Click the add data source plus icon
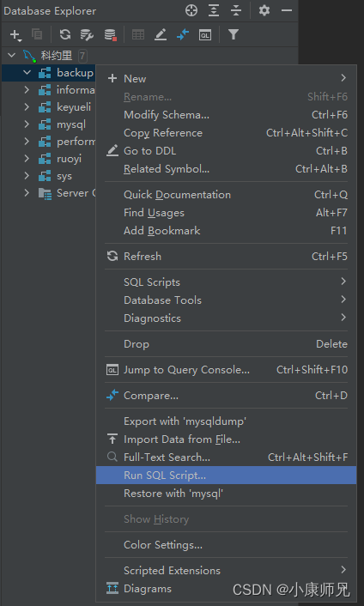The image size is (364, 606). click(15, 35)
